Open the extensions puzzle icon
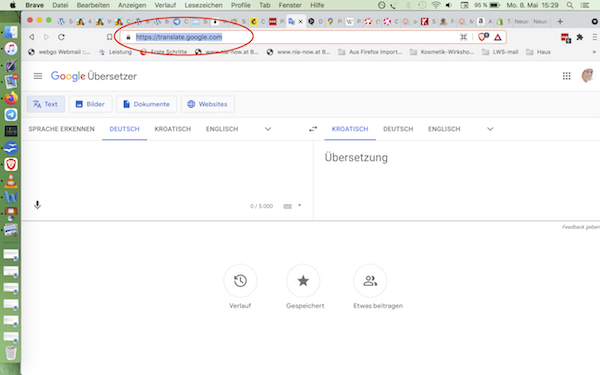The height and width of the screenshot is (375, 600). click(x=580, y=37)
